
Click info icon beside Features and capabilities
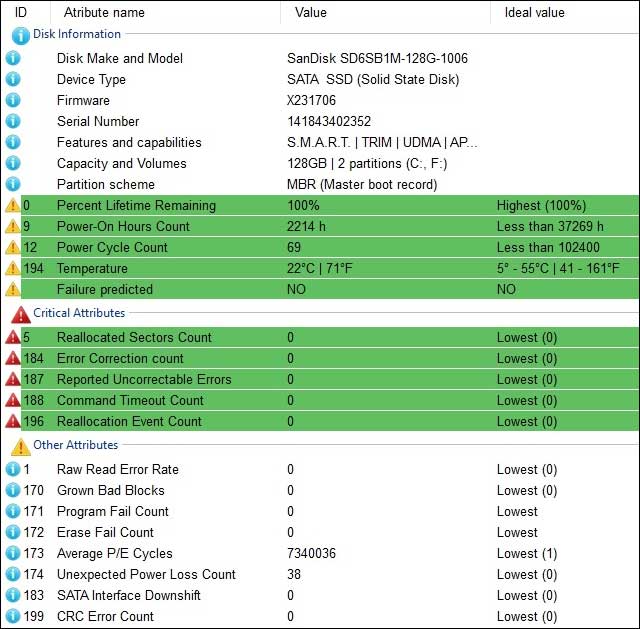(x=13, y=142)
